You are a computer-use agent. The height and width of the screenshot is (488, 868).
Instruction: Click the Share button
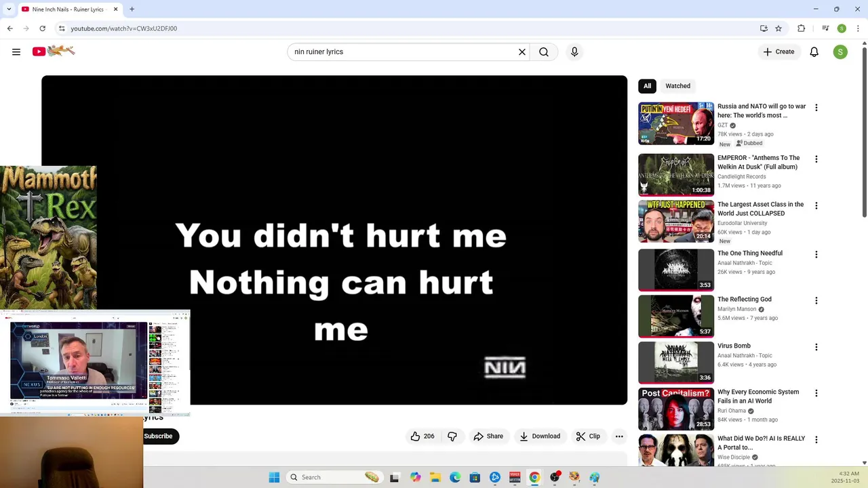coord(488,436)
